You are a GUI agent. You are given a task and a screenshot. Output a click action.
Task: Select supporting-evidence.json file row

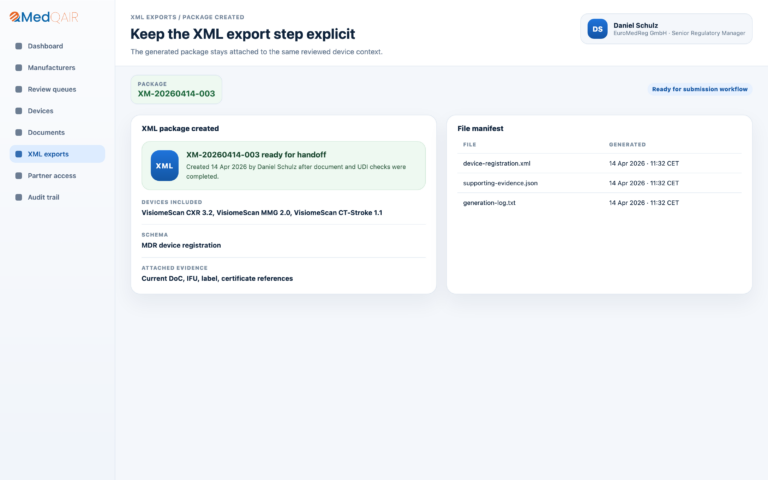[600, 183]
